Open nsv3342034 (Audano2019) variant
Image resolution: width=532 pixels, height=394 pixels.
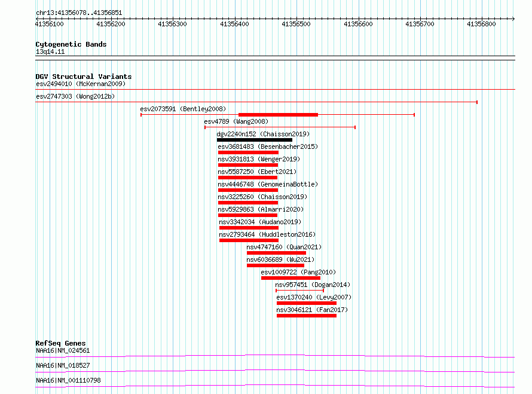tap(260, 222)
